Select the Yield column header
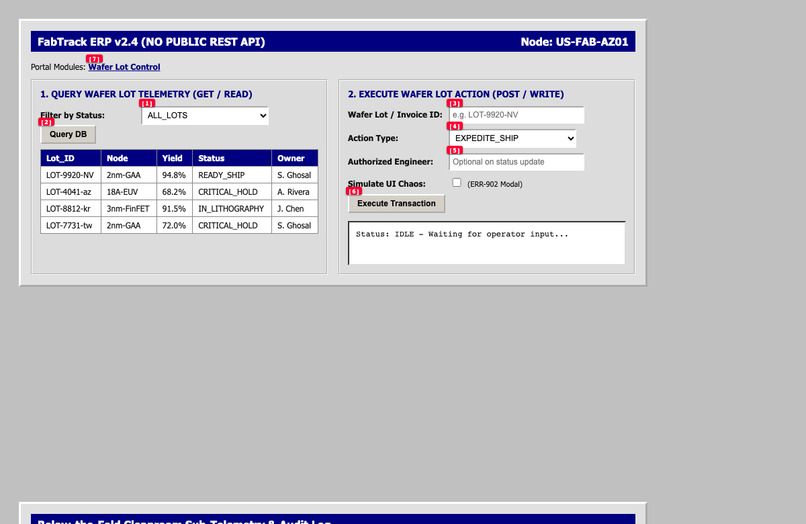 (174, 158)
